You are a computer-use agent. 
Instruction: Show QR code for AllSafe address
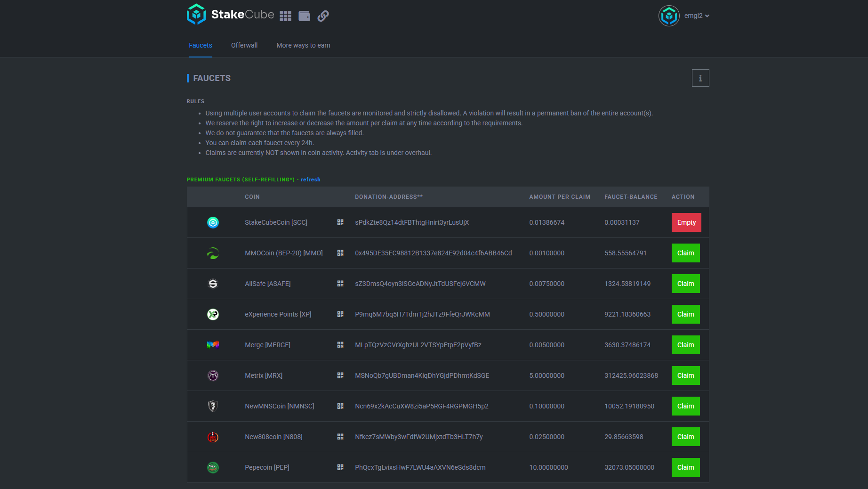pyautogui.click(x=340, y=284)
